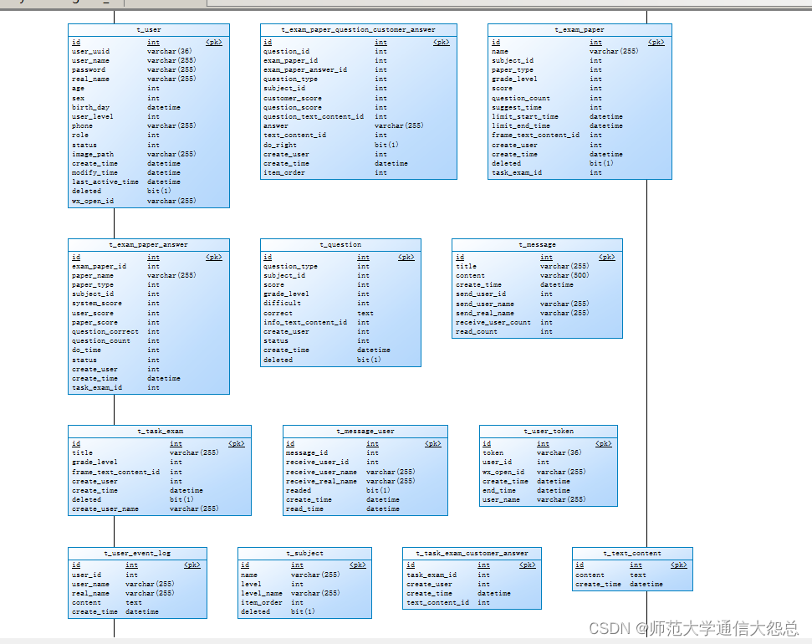
Task: Click level_name in t_subject
Action: pos(262,593)
